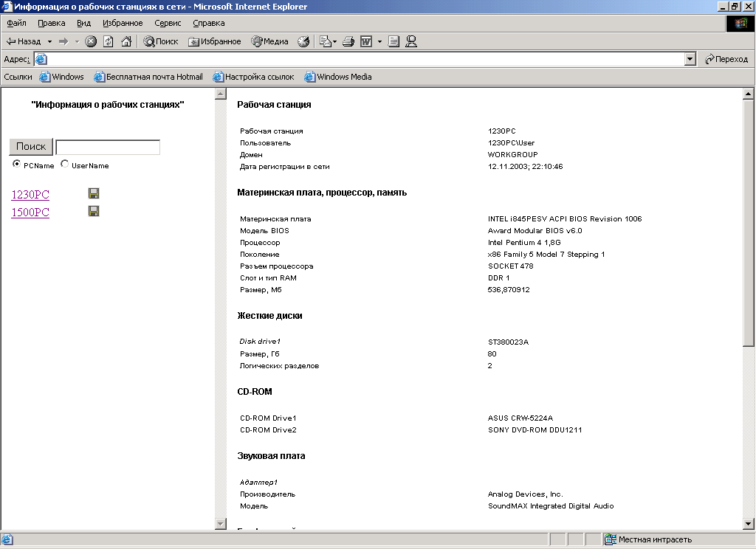Screen dimensions: 756x549
Task: Open the Forward history dropdown arrow
Action: click(x=77, y=41)
